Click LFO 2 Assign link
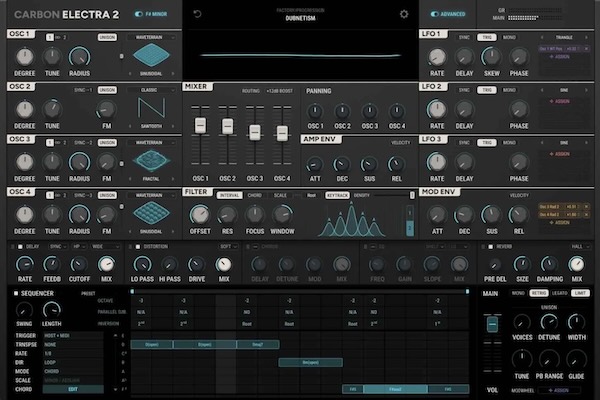The height and width of the screenshot is (400, 600). point(559,101)
